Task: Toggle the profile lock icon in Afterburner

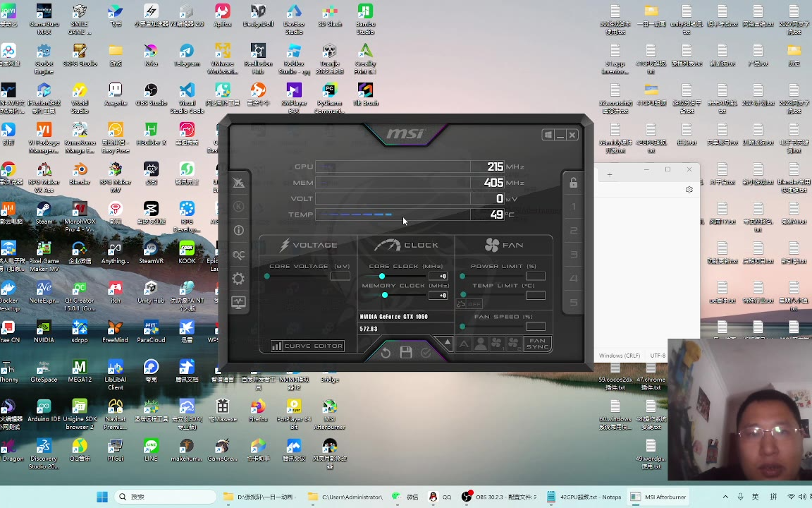Action: 573,183
